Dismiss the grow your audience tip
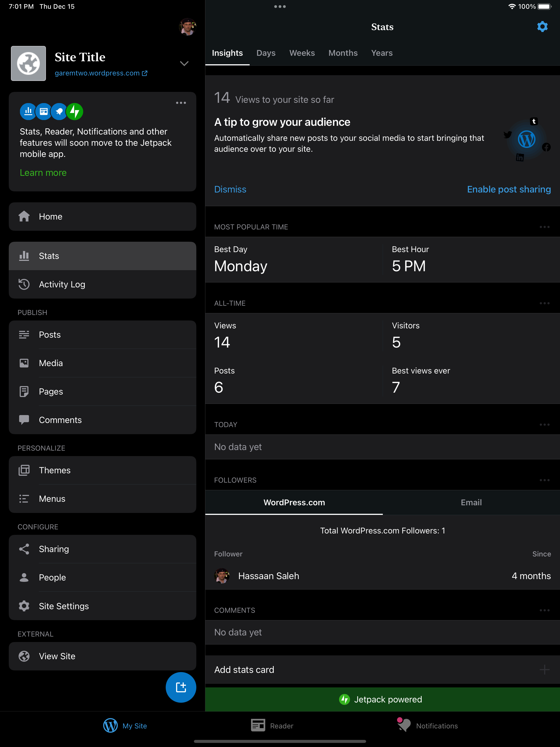 [230, 189]
